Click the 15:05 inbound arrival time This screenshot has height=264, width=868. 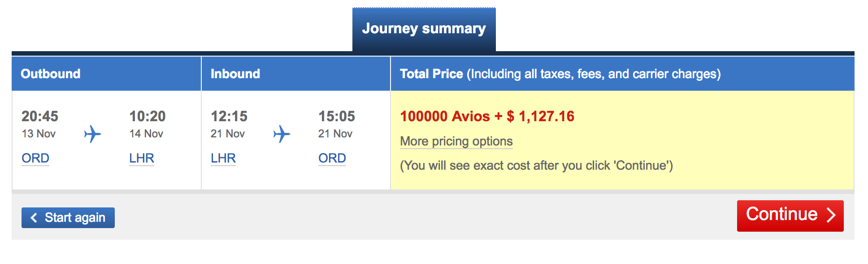pyautogui.click(x=337, y=116)
